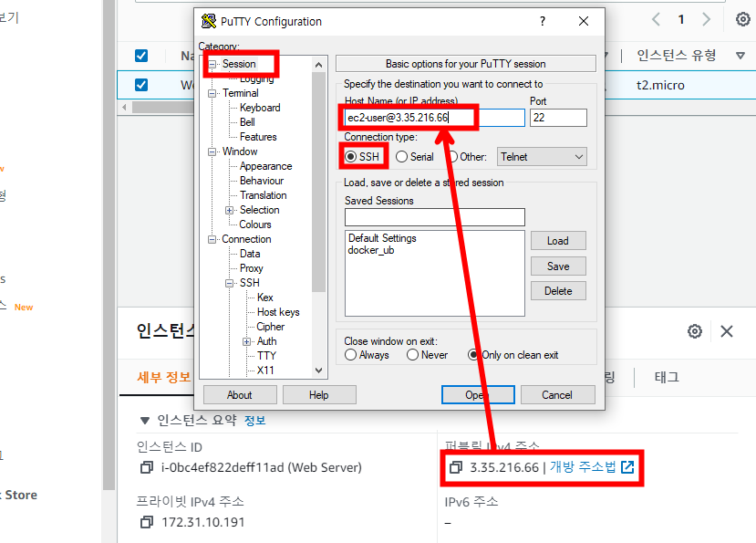
Task: Click the Load button for saved sessions
Action: point(558,241)
